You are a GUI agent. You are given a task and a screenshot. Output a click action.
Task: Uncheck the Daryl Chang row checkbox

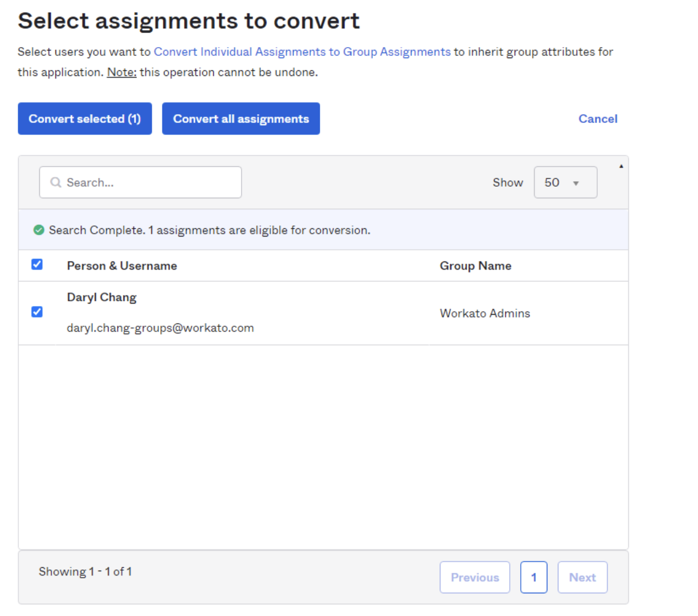pos(37,312)
